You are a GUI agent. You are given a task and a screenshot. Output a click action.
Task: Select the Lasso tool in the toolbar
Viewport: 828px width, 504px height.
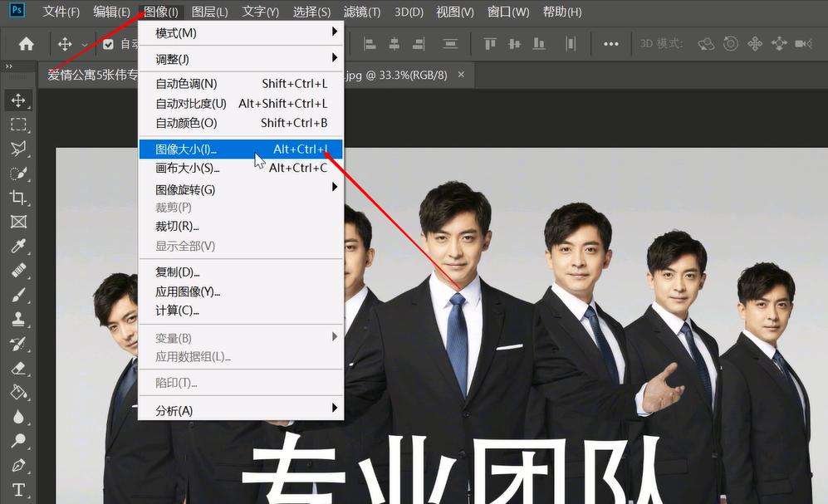point(18,149)
